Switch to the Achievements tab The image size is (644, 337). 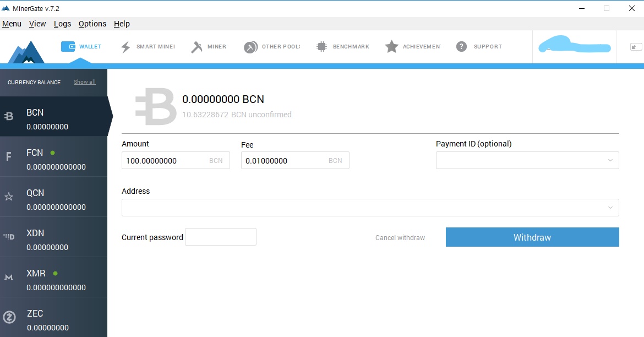(422, 47)
